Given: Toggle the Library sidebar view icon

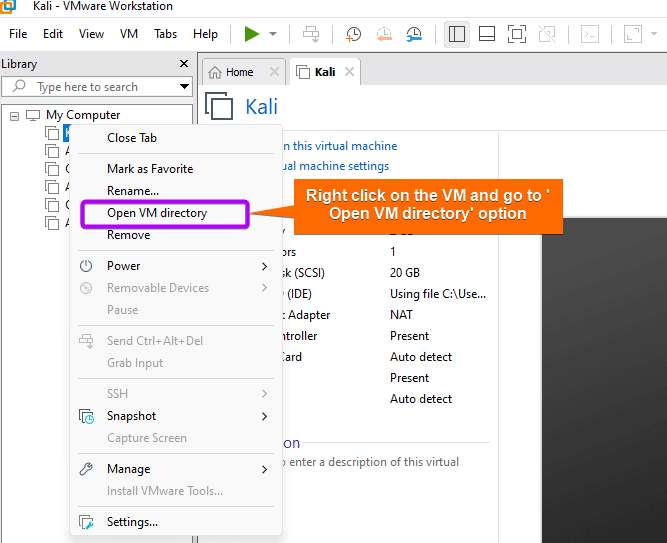Looking at the screenshot, I should tap(456, 34).
